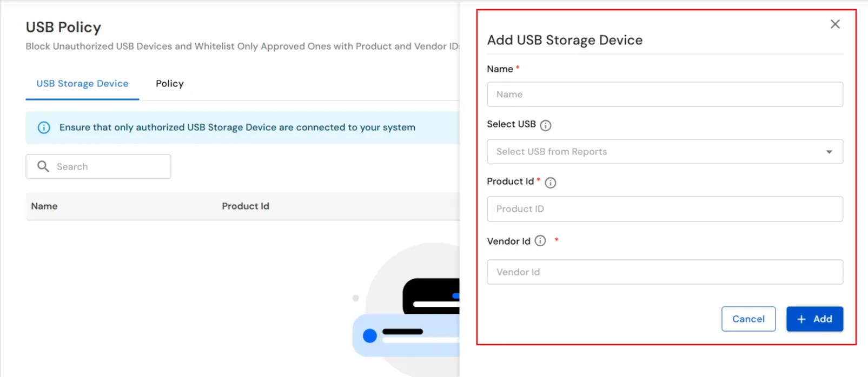Click the Cancel button

point(748,319)
